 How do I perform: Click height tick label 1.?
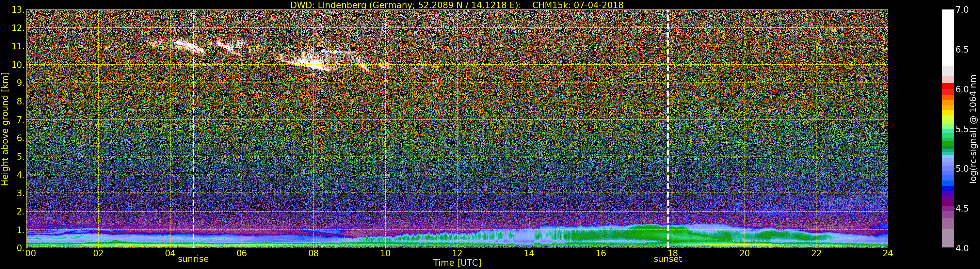click(21, 229)
